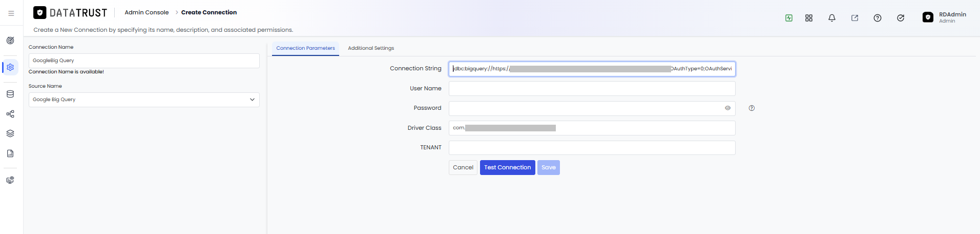The width and height of the screenshot is (980, 234).
Task: Open the database sidebar icon
Action: [10, 94]
